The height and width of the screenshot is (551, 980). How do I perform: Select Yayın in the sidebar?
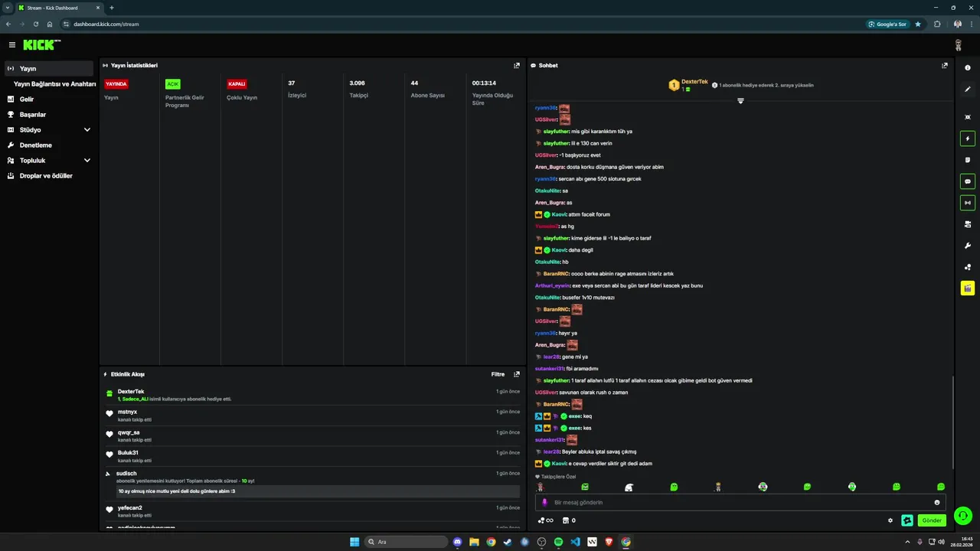(x=49, y=69)
